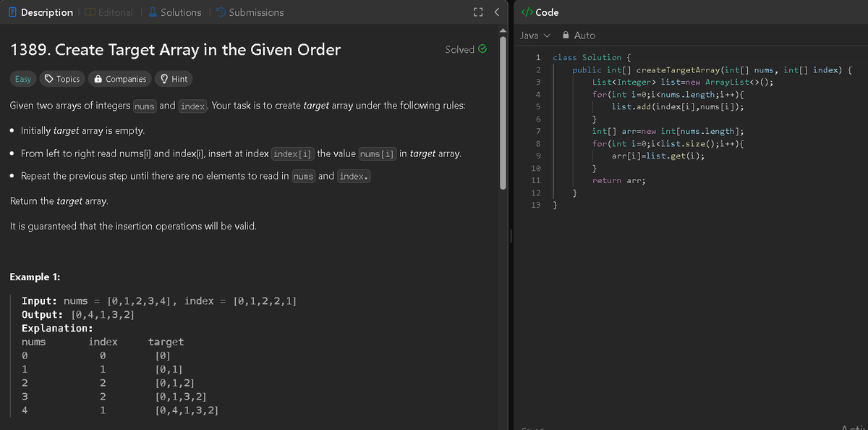Click line number 13 in the editor

click(536, 205)
